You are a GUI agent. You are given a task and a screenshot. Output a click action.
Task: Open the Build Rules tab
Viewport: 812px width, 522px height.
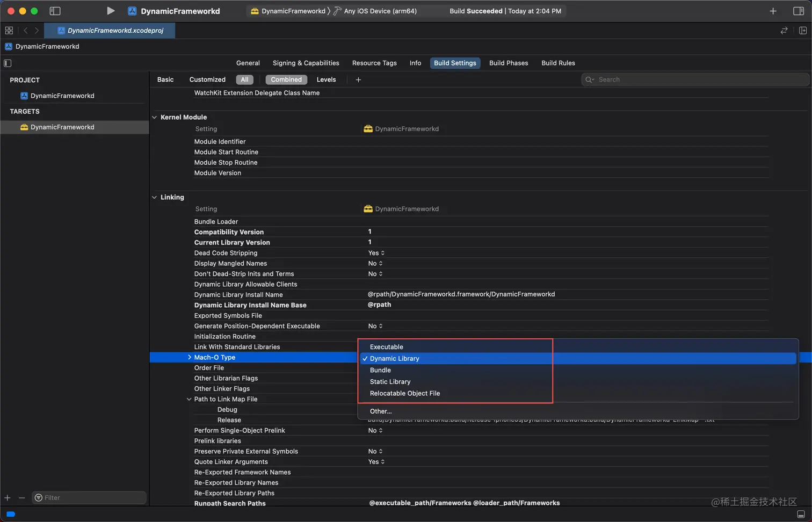tap(558, 63)
